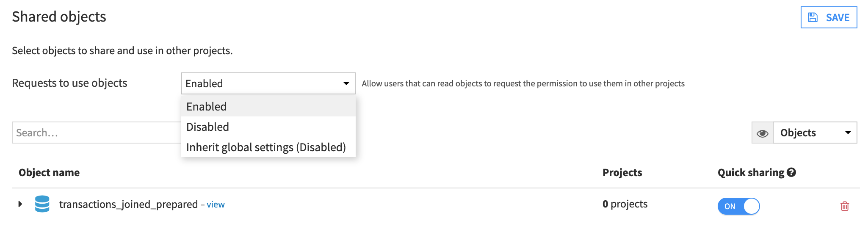Open the view link for transactions_joined_prepared
The height and width of the screenshot is (246, 868).
[216, 205]
